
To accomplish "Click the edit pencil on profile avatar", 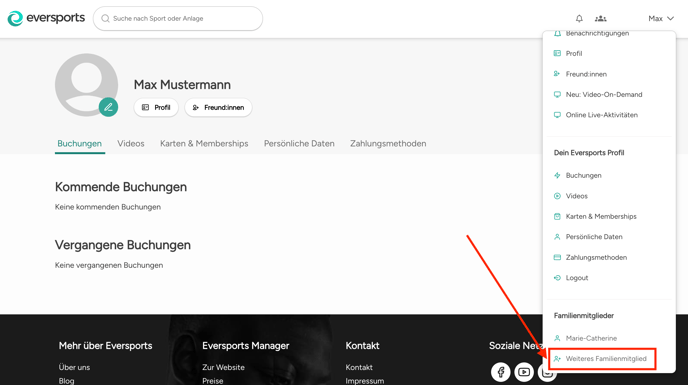I will tap(108, 107).
